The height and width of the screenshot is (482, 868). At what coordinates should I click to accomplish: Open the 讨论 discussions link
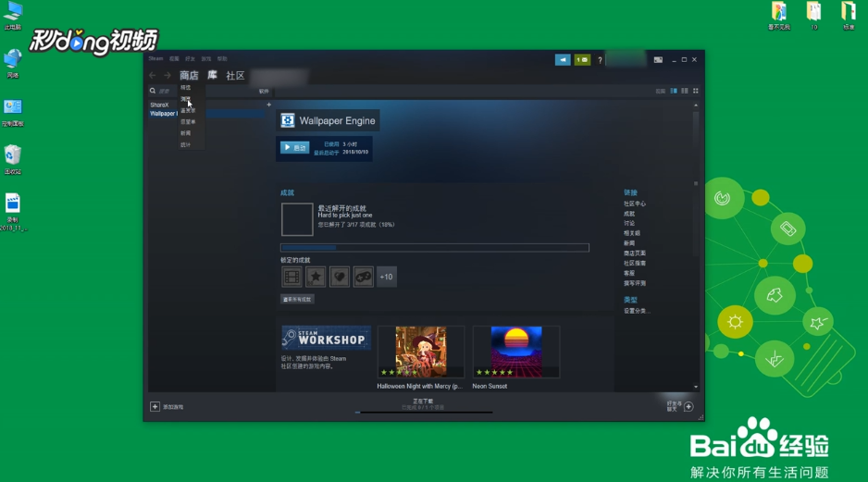pos(629,224)
